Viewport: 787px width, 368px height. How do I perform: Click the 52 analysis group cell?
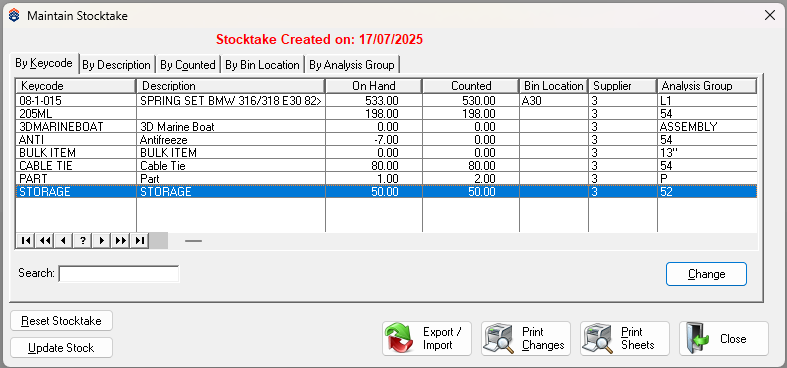[707, 192]
